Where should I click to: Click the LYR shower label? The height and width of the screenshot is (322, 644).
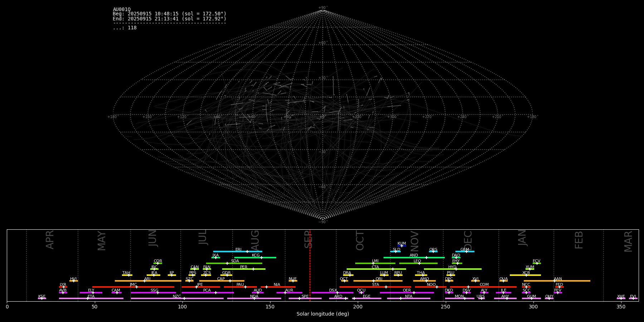coord(63,284)
